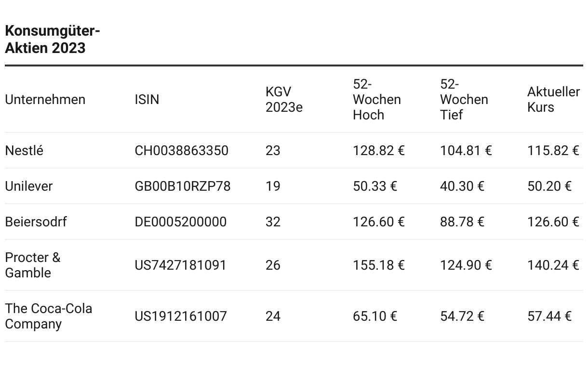Click the Procter & Gamble entry
The image size is (588, 366).
[x=33, y=265]
